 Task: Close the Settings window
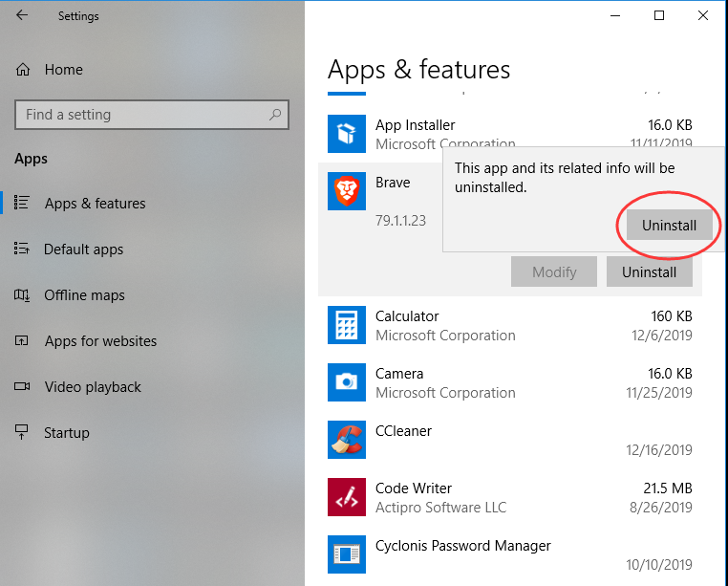click(703, 15)
